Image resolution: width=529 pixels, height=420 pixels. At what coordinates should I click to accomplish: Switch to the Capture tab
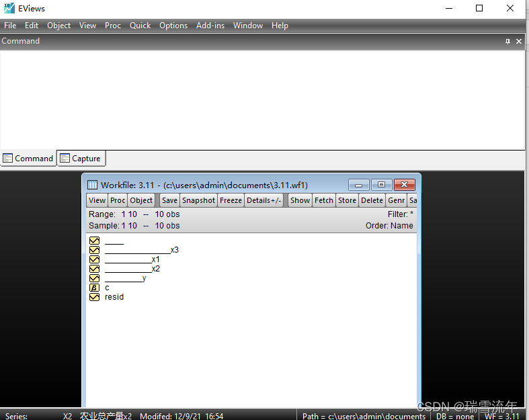[81, 158]
